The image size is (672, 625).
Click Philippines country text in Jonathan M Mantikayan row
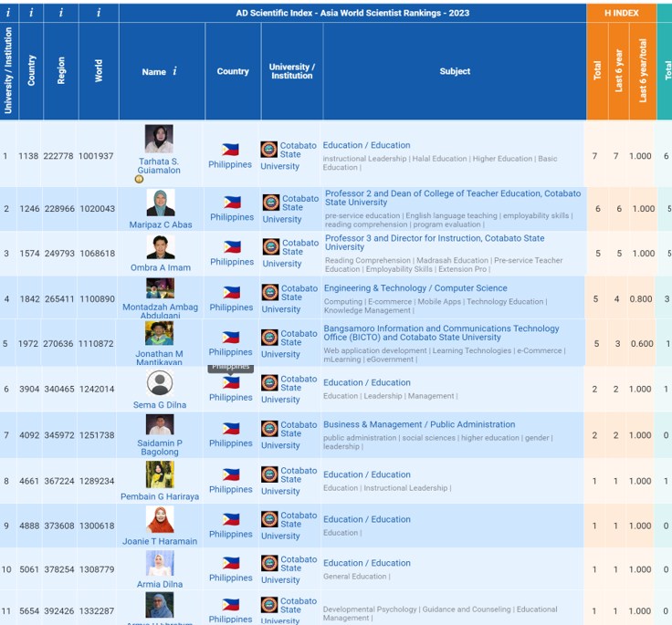(x=231, y=351)
